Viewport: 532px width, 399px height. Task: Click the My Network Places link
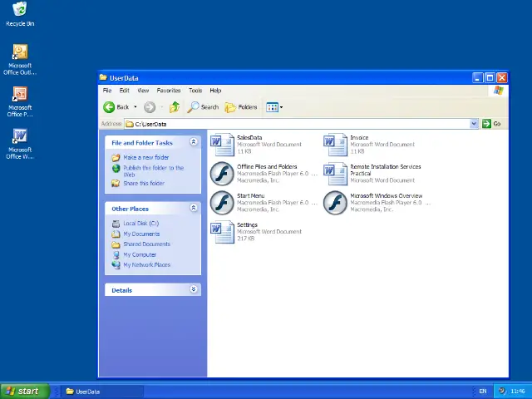[146, 264]
